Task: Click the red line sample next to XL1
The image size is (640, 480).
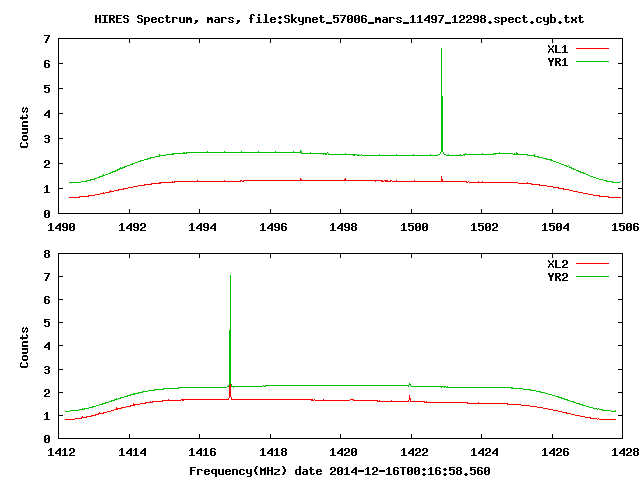Action: coord(592,49)
